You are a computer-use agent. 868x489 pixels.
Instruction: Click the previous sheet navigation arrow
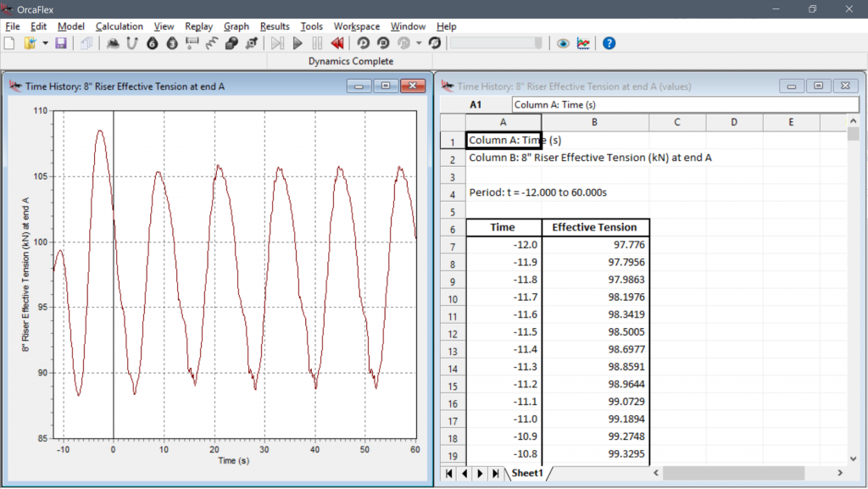[465, 474]
